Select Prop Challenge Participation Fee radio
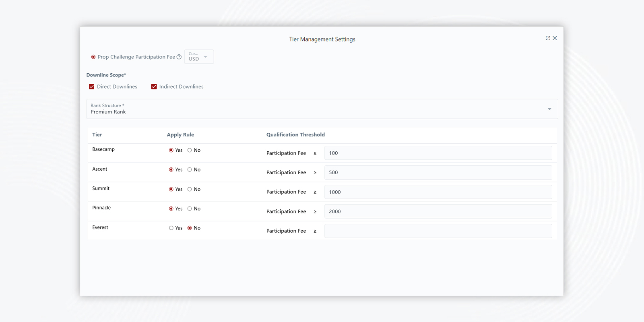 click(93, 57)
